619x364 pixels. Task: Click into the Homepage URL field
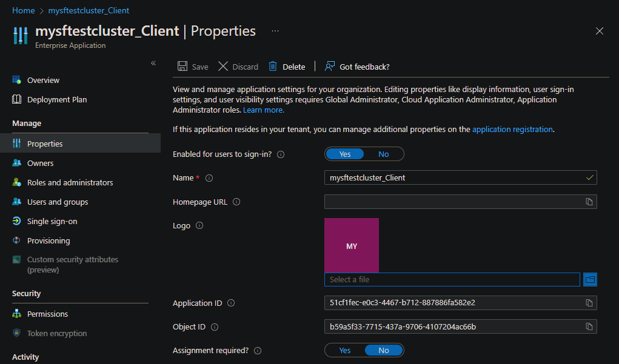[460, 202]
